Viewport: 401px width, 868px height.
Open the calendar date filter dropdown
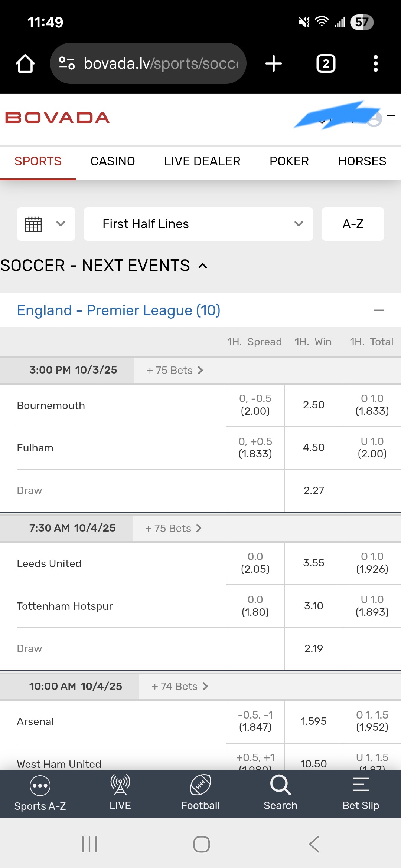pos(46,224)
